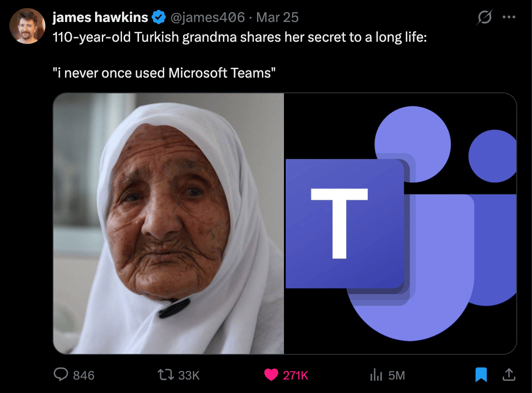Repost using the retweet arrows icon

pyautogui.click(x=166, y=375)
